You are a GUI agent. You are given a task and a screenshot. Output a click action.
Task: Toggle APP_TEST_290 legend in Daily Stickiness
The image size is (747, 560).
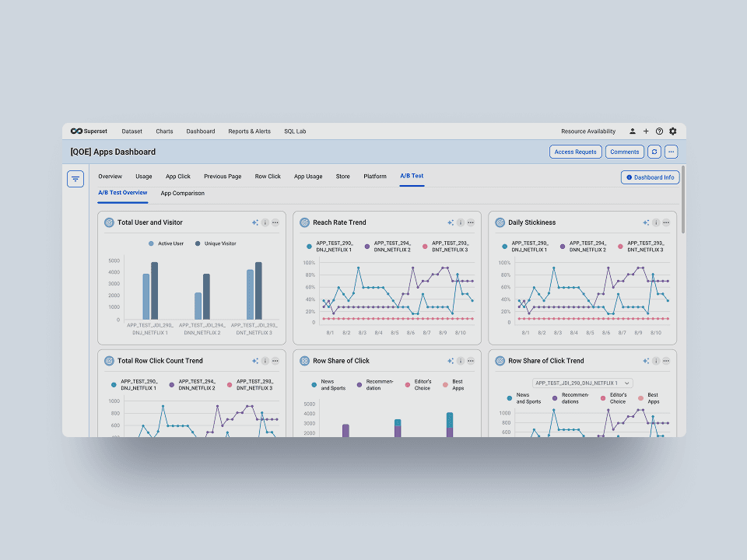point(525,247)
